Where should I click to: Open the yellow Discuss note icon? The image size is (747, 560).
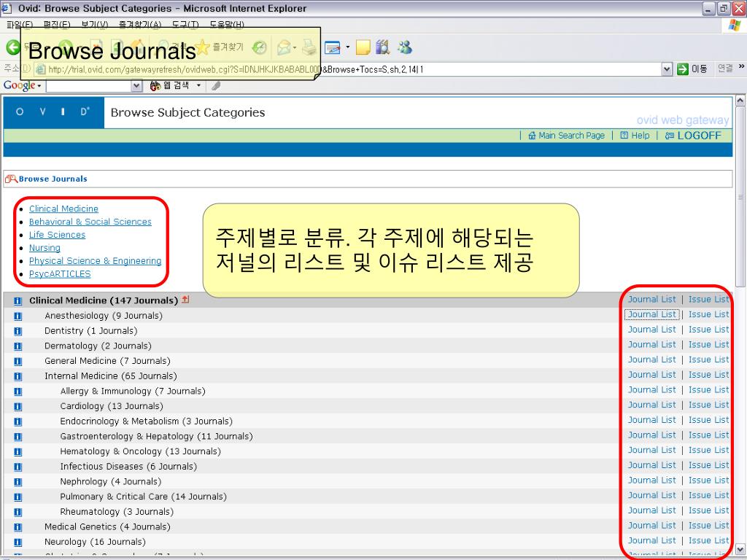tap(363, 47)
